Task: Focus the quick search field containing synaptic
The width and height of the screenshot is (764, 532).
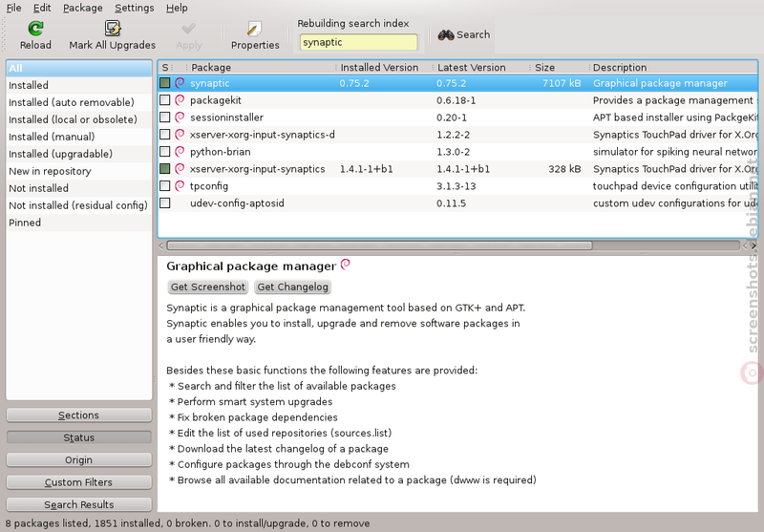Action: pyautogui.click(x=359, y=42)
